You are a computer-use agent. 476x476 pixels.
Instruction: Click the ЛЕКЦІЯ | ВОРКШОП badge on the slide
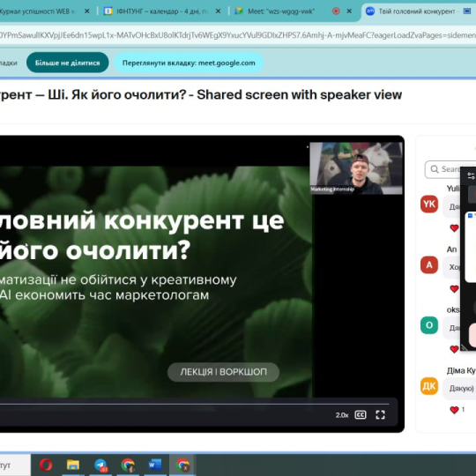223,372
